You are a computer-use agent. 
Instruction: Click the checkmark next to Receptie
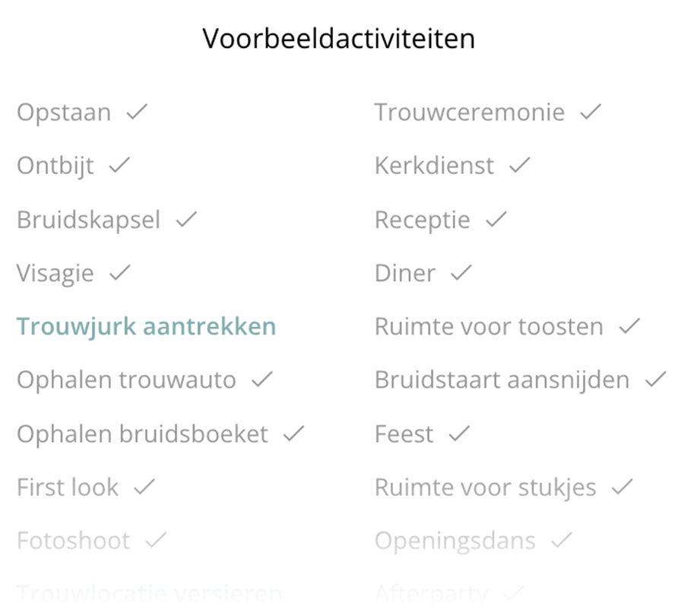(x=496, y=220)
